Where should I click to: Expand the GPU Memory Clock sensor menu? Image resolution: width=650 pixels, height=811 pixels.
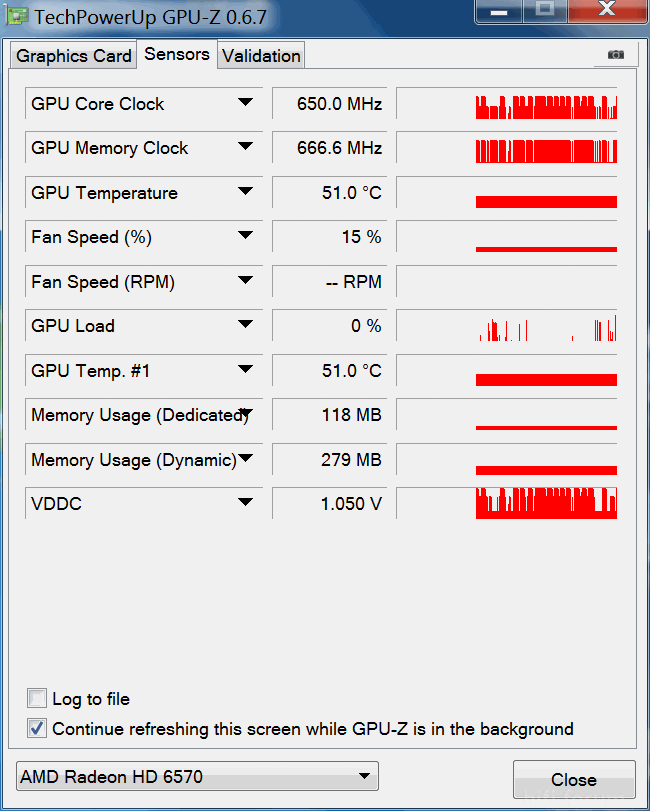tap(245, 148)
